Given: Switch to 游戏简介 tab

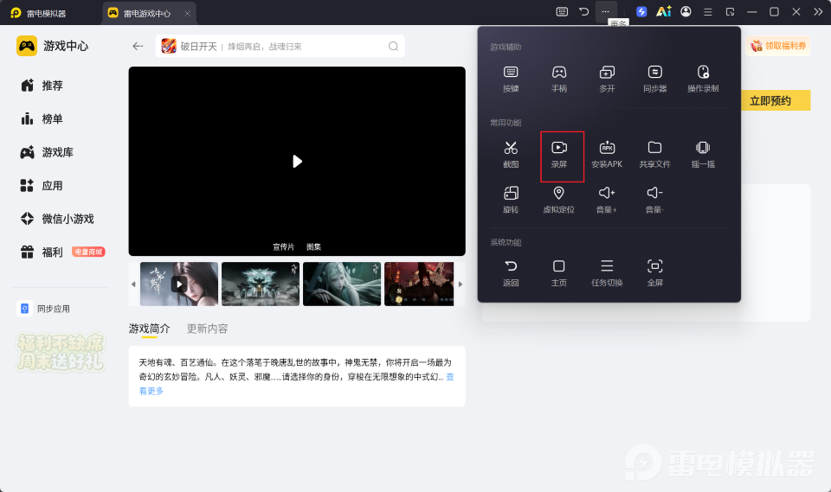Looking at the screenshot, I should 149,329.
